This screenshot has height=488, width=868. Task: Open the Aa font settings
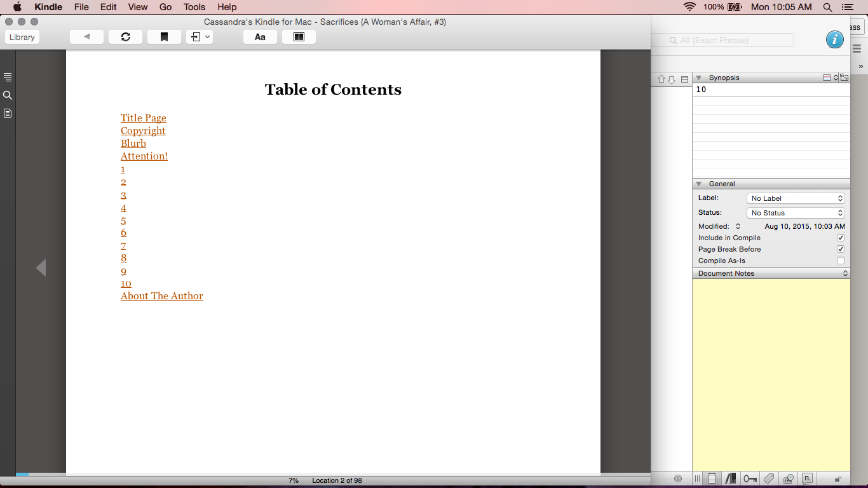click(260, 37)
